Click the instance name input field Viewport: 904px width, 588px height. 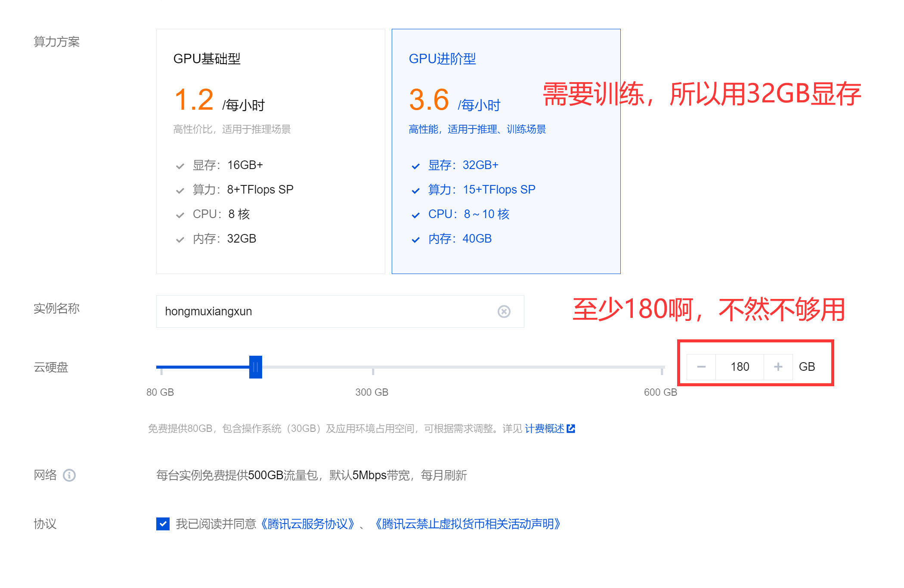point(327,311)
